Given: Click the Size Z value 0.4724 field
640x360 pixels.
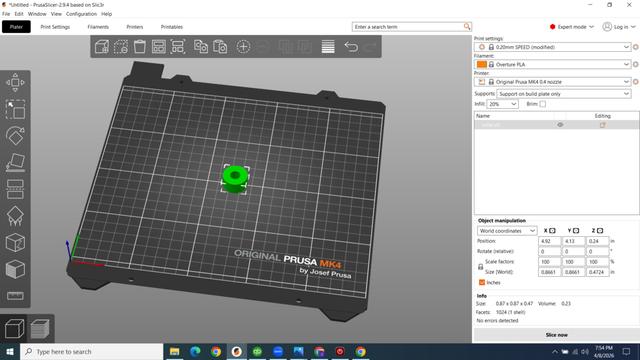Looking at the screenshot, I should [597, 272].
